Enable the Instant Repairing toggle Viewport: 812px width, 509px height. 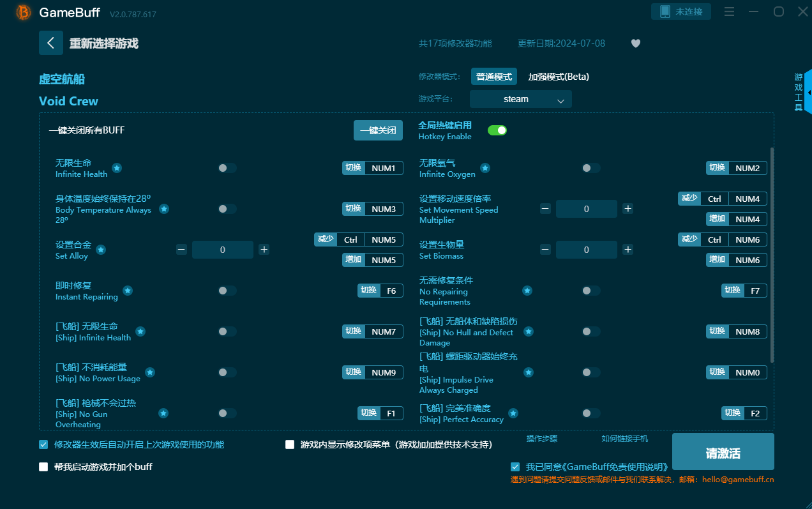pos(227,291)
